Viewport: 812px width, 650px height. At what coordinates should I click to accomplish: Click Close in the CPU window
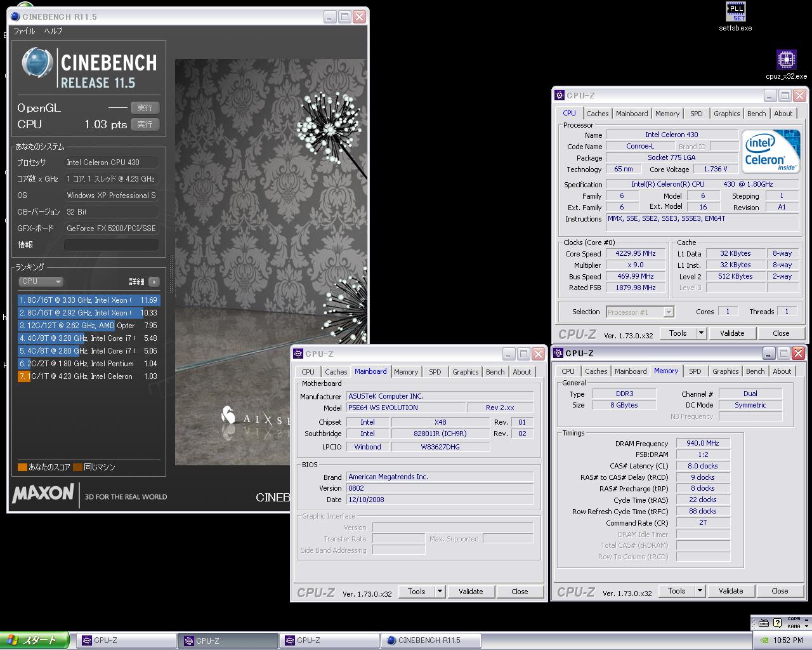point(781,333)
